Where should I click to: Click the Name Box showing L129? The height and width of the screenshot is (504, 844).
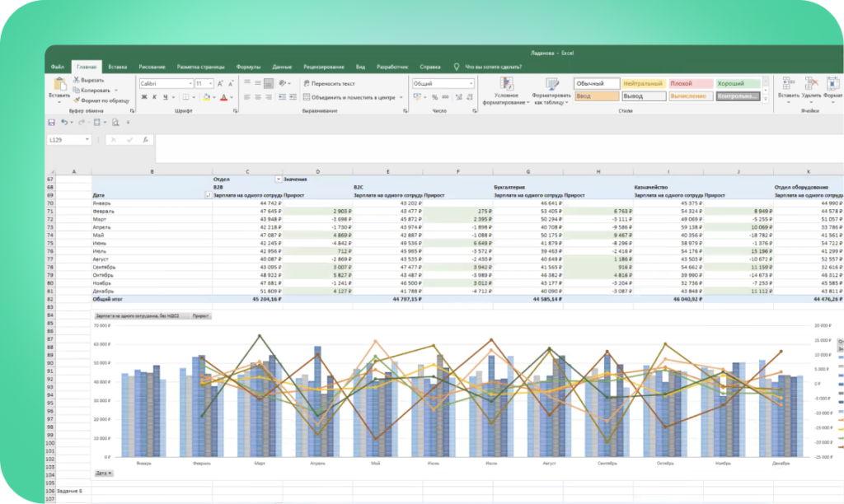[68, 140]
